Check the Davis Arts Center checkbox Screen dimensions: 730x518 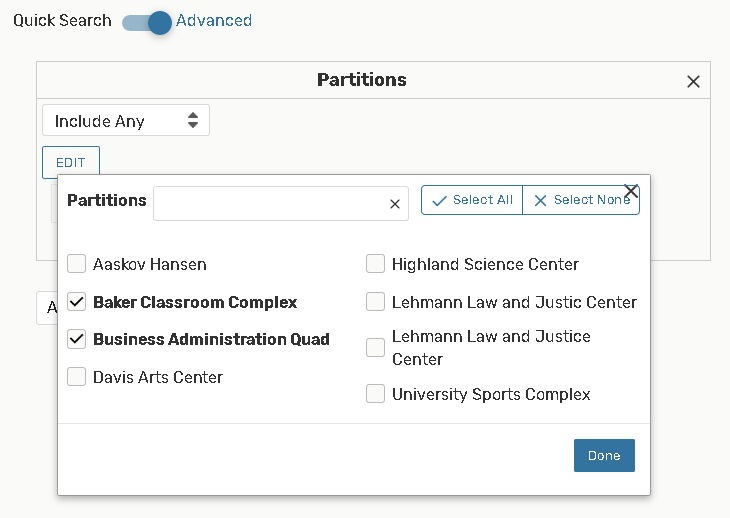tap(76, 377)
